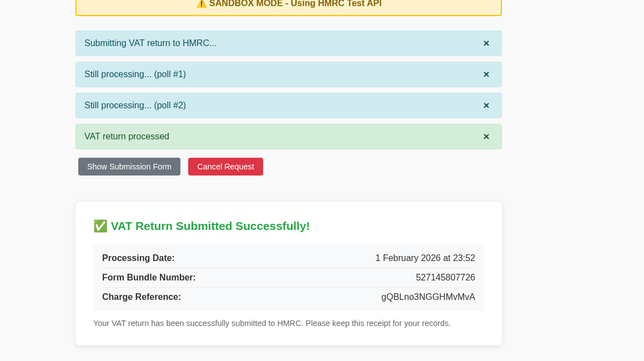Select the receipt disclaimer text at the bottom
Screen dimensions: 644x361
tap(272, 323)
